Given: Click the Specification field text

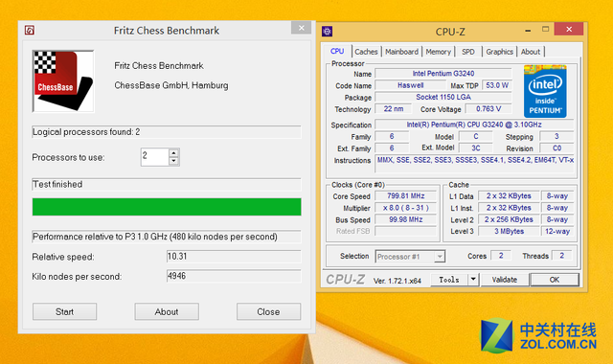Looking at the screenshot, I should point(474,125).
